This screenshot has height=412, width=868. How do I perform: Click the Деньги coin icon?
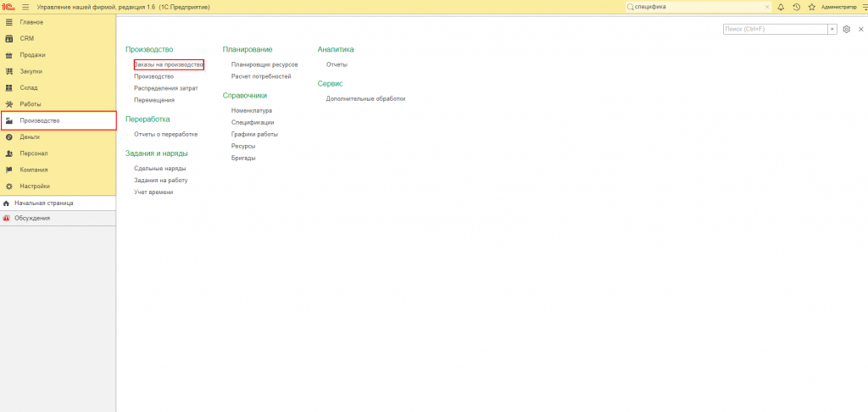[8, 136]
